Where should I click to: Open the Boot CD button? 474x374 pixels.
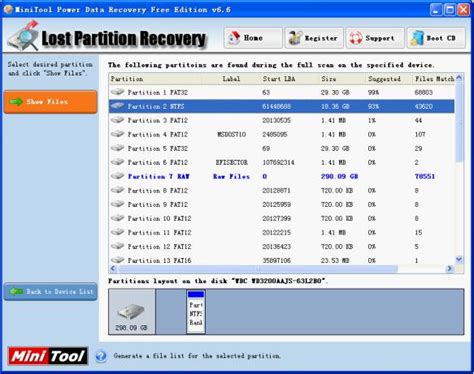click(436, 38)
